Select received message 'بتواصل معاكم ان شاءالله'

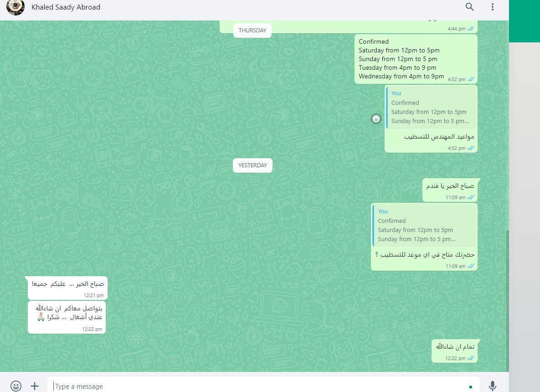(67, 317)
